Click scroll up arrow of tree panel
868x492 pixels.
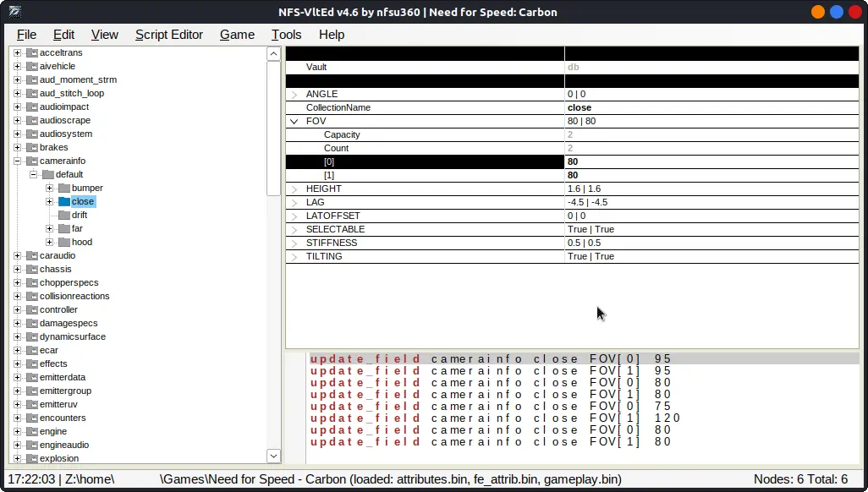point(273,54)
